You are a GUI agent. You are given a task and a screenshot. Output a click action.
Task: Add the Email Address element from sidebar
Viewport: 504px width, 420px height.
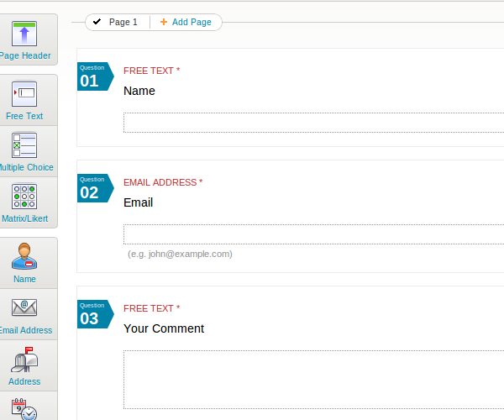coord(24,315)
